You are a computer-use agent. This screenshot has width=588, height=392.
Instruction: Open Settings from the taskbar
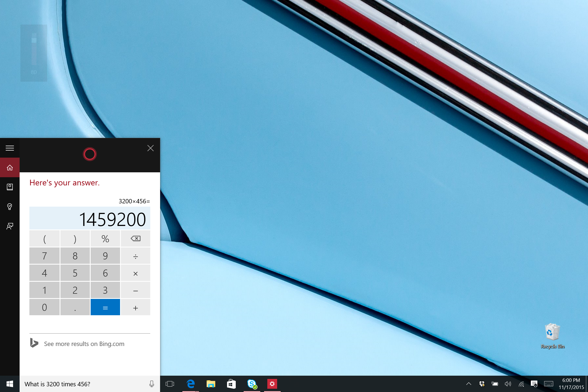(272, 384)
